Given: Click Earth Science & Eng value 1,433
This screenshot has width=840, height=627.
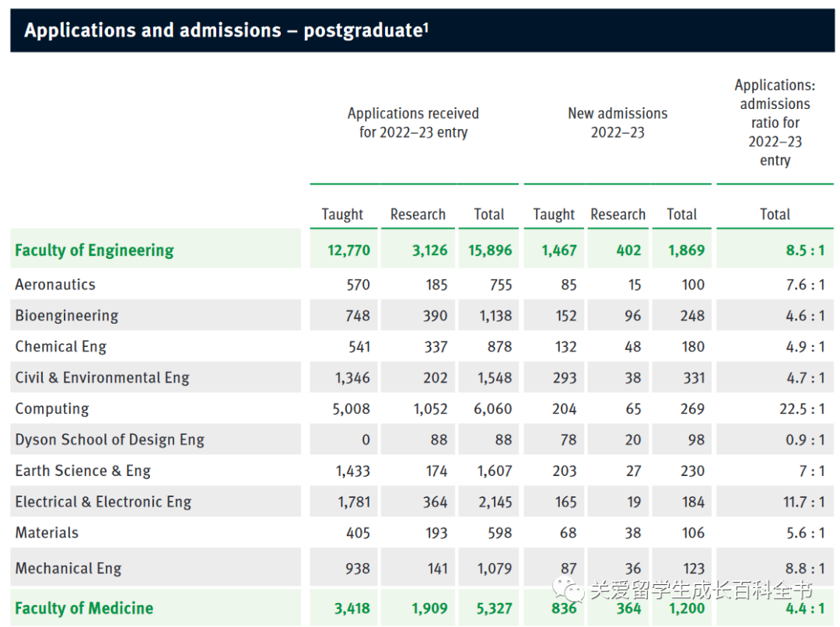Looking at the screenshot, I should pos(353,471).
